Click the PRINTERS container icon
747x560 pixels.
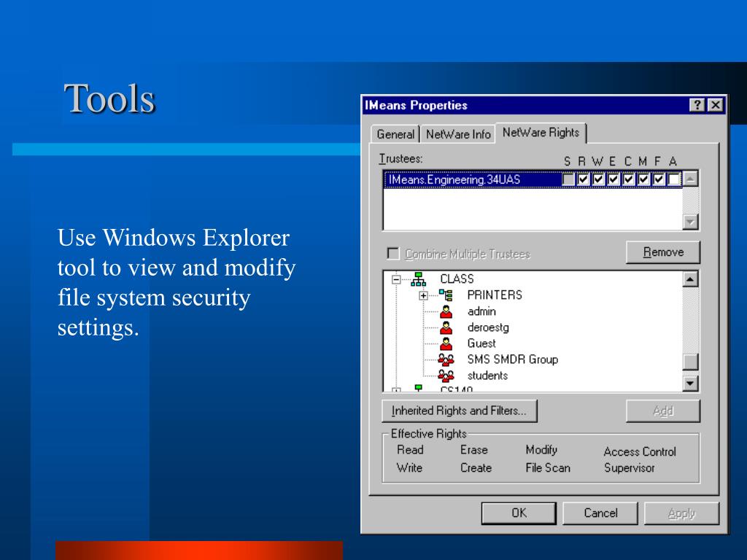446,295
